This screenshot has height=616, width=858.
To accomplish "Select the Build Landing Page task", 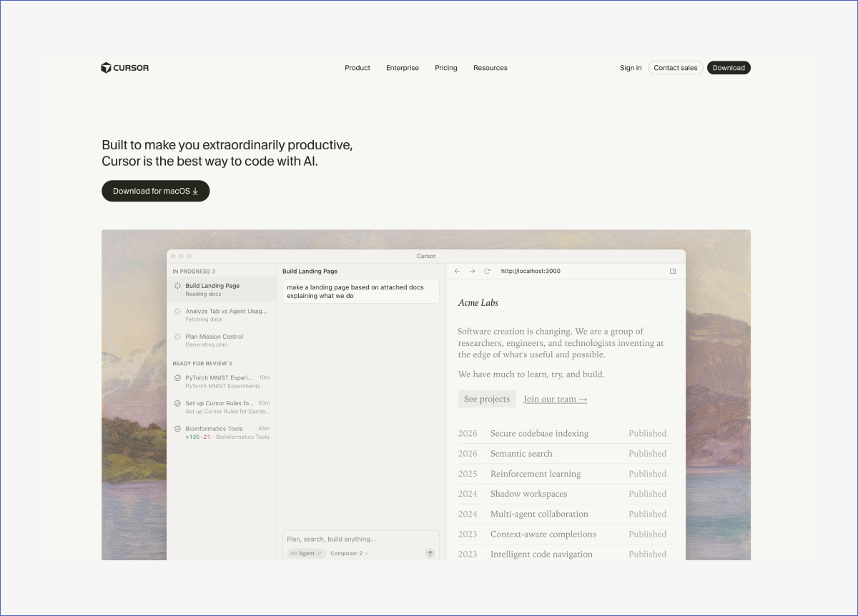I will coord(222,289).
